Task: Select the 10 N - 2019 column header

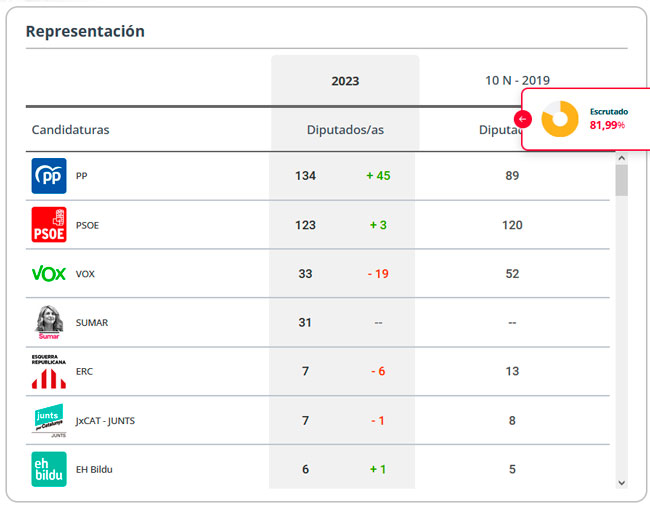Action: [517, 80]
